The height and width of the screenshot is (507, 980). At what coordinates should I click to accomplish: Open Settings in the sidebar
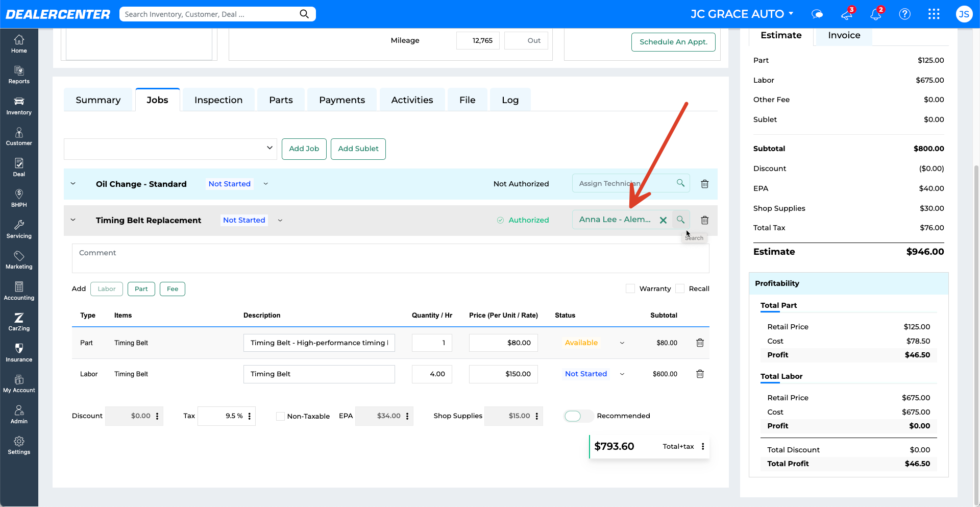click(x=19, y=445)
